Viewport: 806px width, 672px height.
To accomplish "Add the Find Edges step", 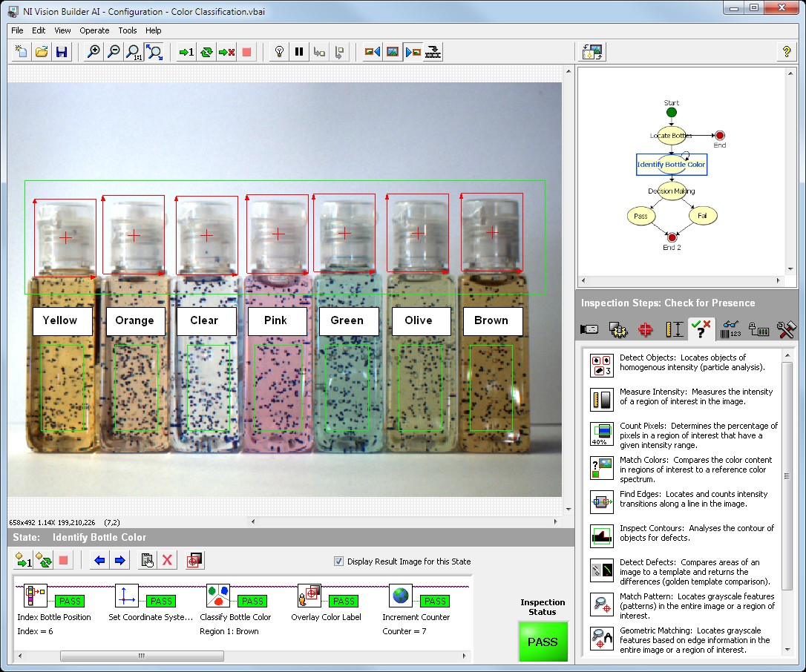I will pyautogui.click(x=684, y=501).
